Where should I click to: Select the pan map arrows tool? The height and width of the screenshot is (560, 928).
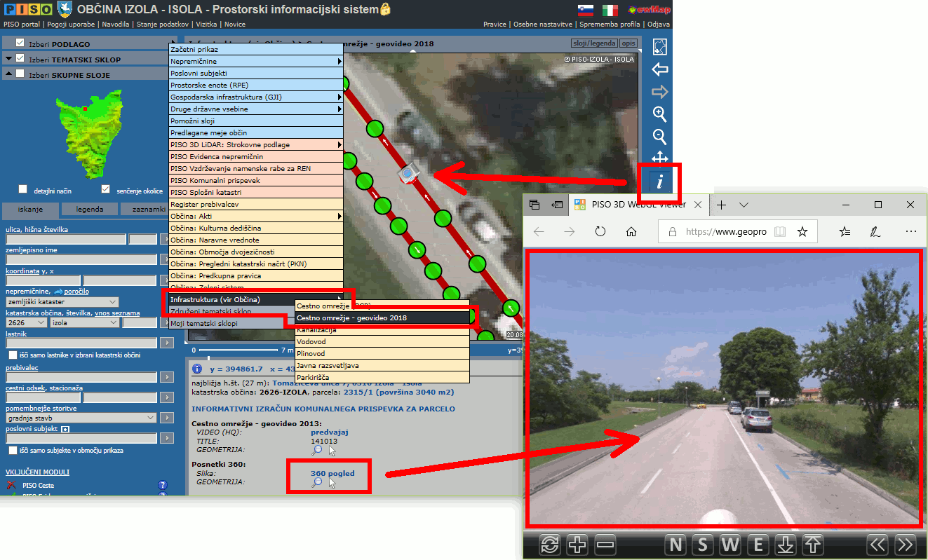(659, 158)
